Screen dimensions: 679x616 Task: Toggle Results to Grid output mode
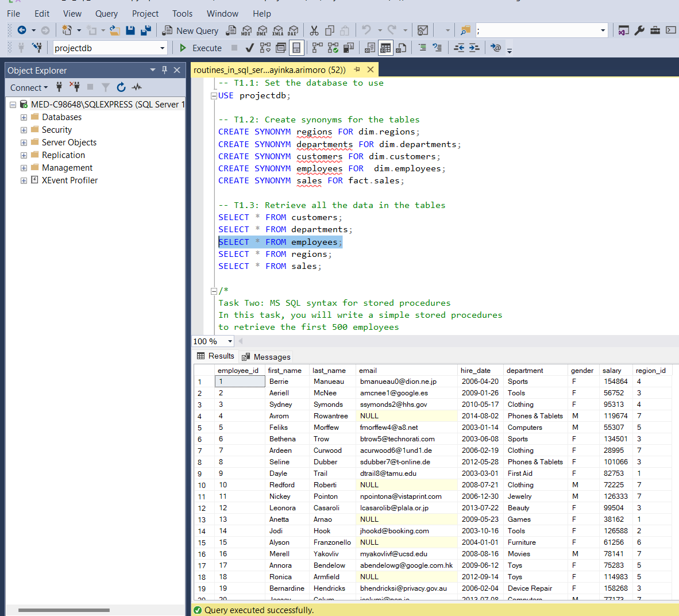pyautogui.click(x=385, y=48)
